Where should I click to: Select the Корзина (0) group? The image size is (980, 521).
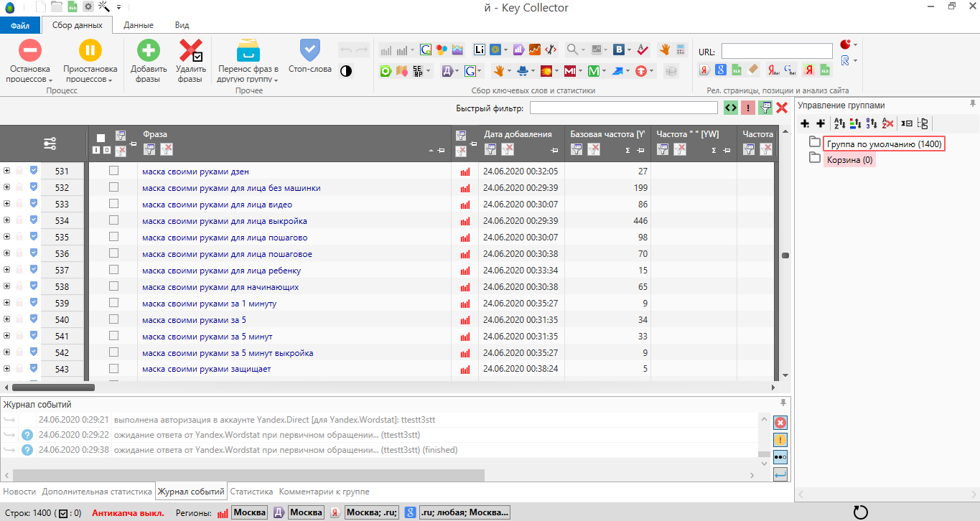pos(849,160)
